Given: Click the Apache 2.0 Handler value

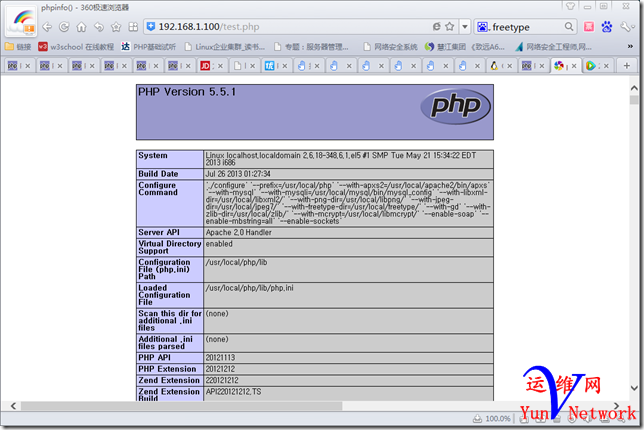Looking at the screenshot, I should tap(238, 232).
